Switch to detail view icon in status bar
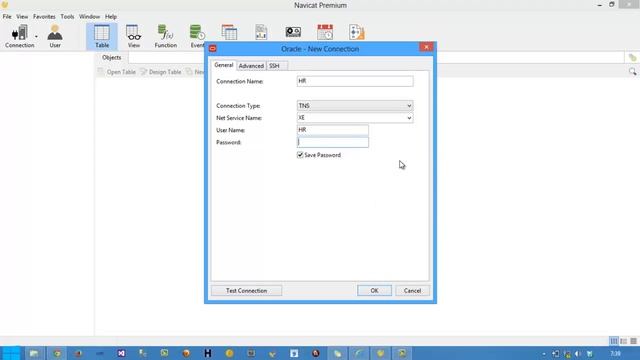640x360 pixels. tap(624, 341)
